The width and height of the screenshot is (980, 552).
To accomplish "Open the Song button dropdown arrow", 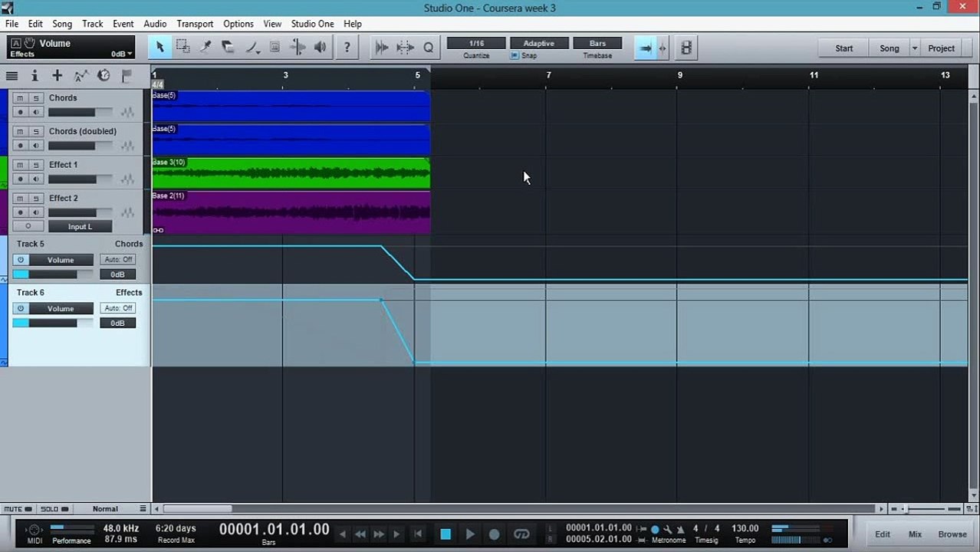I will 914,48.
